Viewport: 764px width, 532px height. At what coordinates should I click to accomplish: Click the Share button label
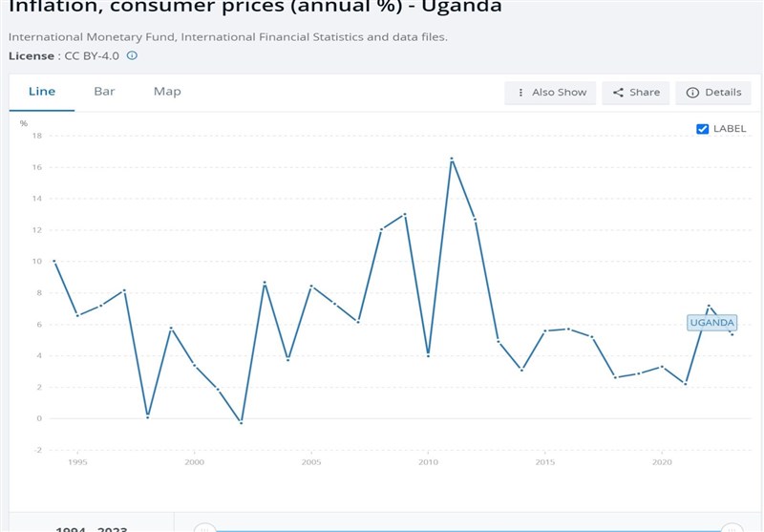click(645, 93)
